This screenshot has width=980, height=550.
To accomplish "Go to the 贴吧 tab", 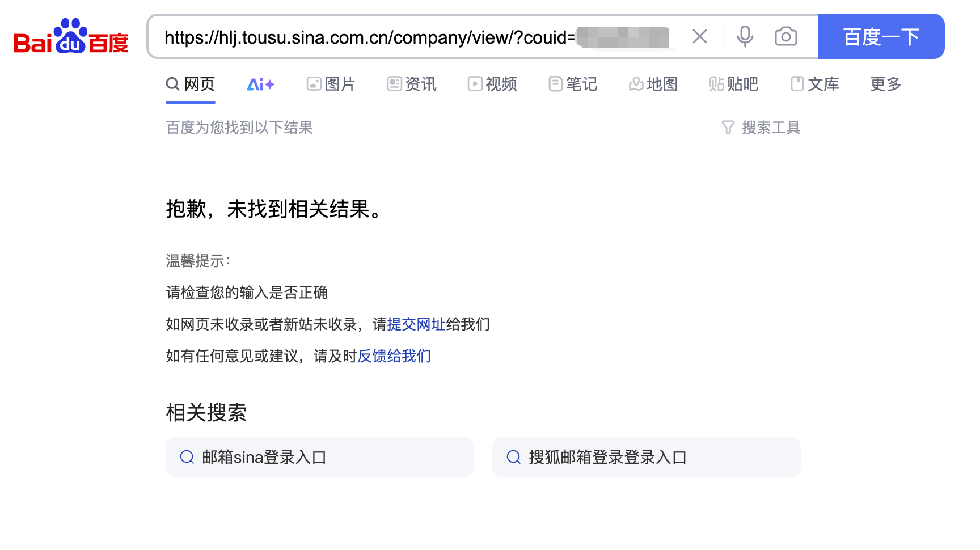I will [x=734, y=84].
